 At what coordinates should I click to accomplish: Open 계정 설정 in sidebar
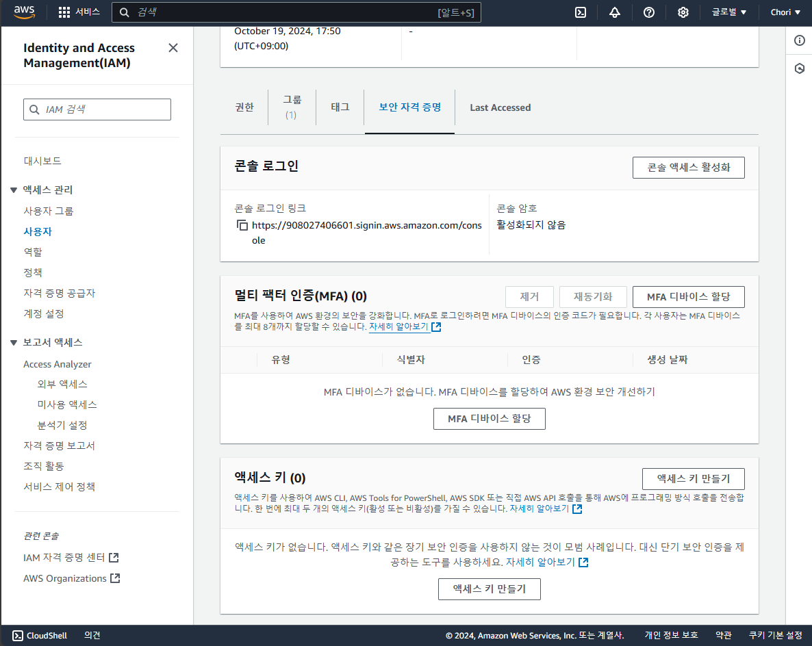click(44, 313)
